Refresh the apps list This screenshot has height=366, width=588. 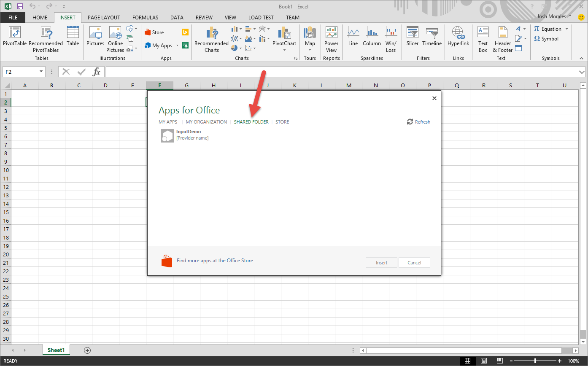tap(418, 121)
